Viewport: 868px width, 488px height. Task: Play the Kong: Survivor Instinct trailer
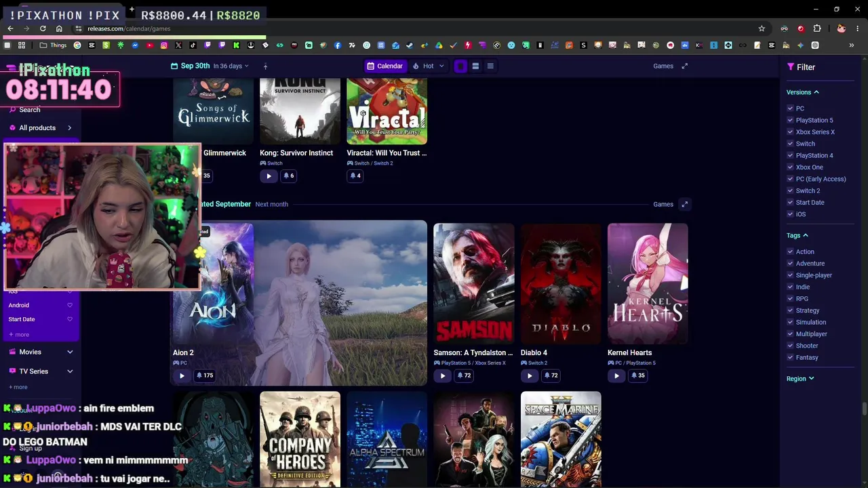(x=269, y=176)
